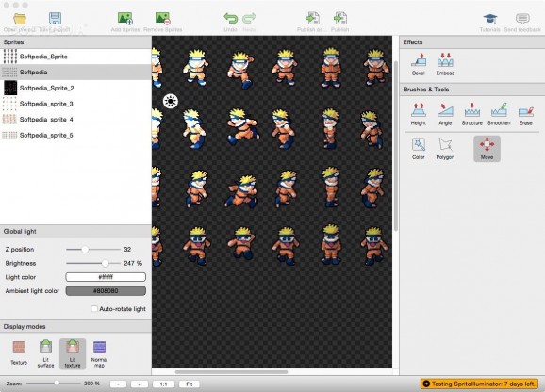Viewport: 545px width, 392px height.
Task: Open the Ambient light color swatch #808080
Action: (x=106, y=290)
